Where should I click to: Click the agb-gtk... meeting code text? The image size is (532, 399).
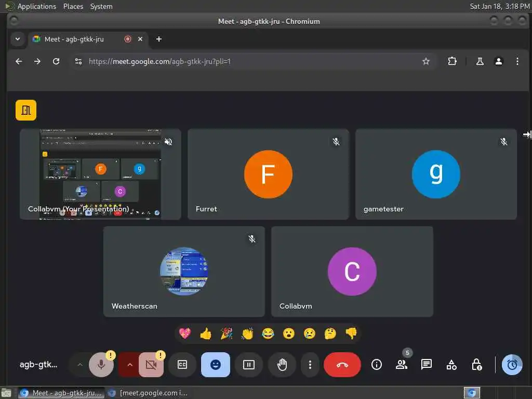click(x=38, y=364)
